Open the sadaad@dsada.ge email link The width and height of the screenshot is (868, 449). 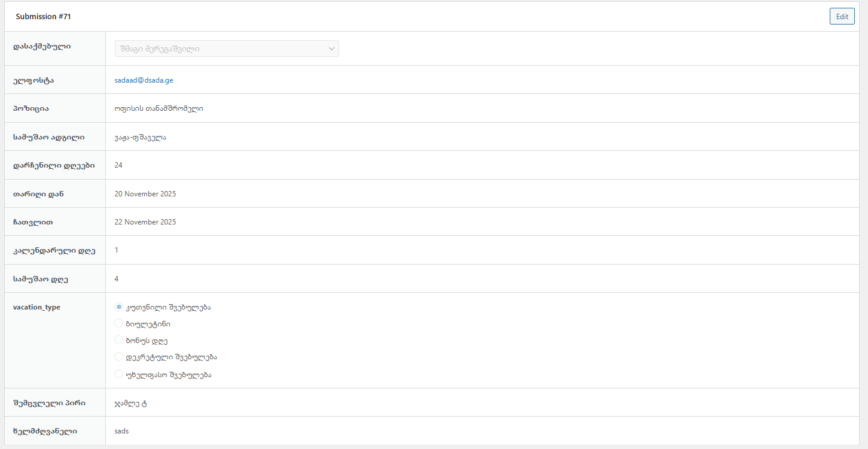pyautogui.click(x=144, y=80)
